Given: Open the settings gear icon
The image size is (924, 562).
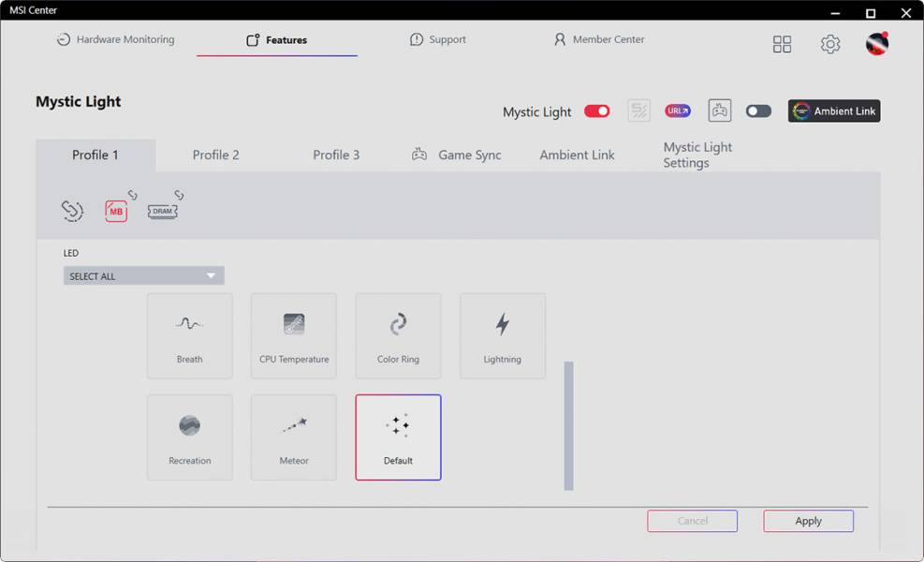Looking at the screenshot, I should (830, 44).
